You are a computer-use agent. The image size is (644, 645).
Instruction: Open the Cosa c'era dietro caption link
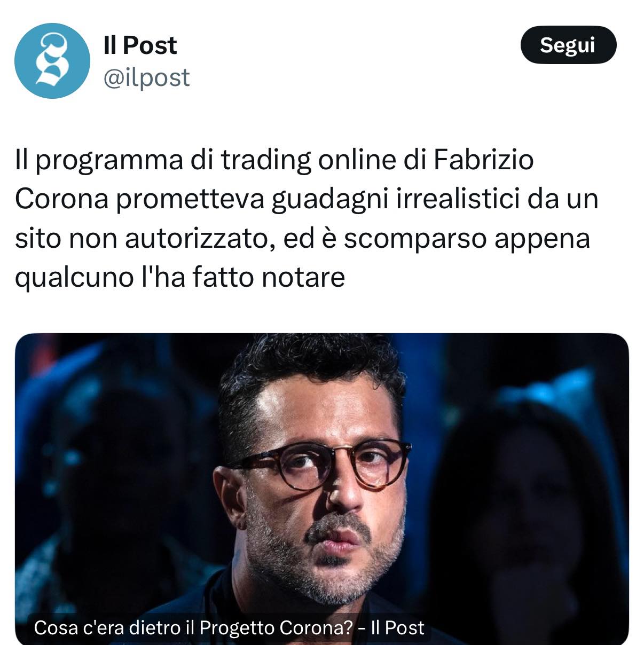(229, 627)
